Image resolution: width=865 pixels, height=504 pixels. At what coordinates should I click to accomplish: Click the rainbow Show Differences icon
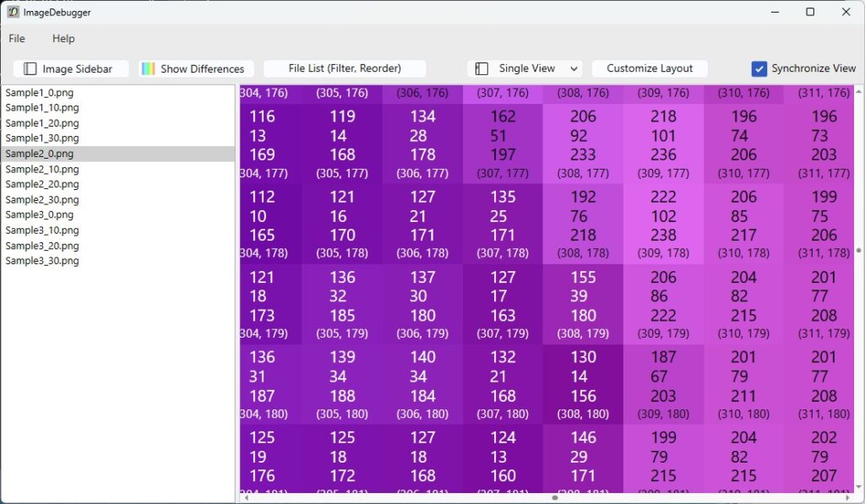[x=148, y=69]
